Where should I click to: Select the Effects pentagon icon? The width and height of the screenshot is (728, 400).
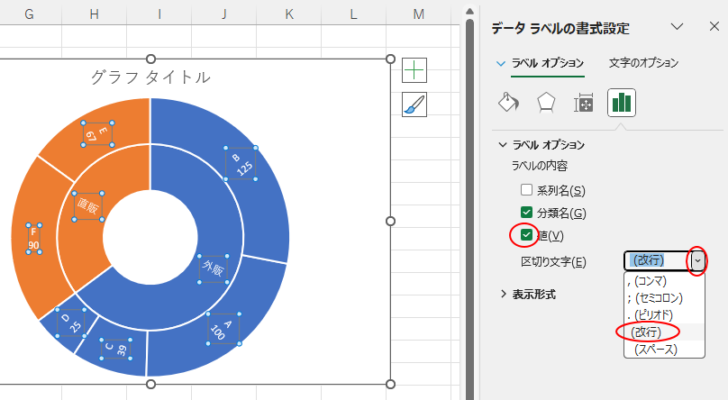pyautogui.click(x=546, y=102)
